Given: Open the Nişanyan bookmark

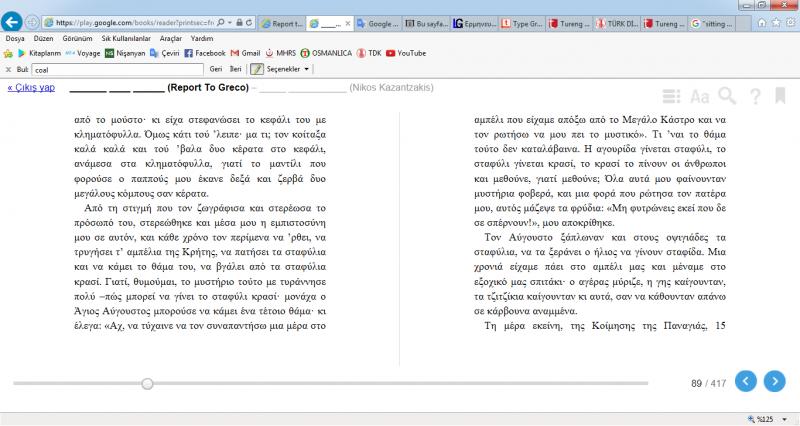Looking at the screenshot, I should point(125,53).
